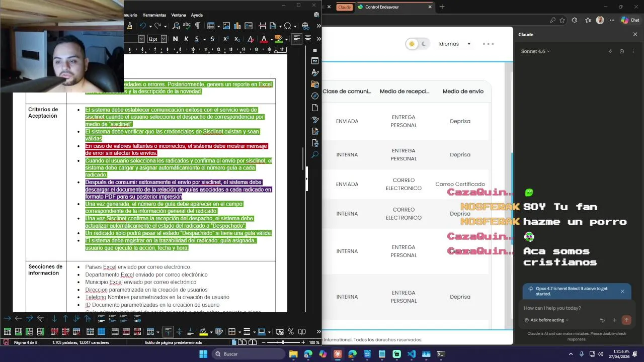
Task: Click word count status field
Action: point(81,342)
